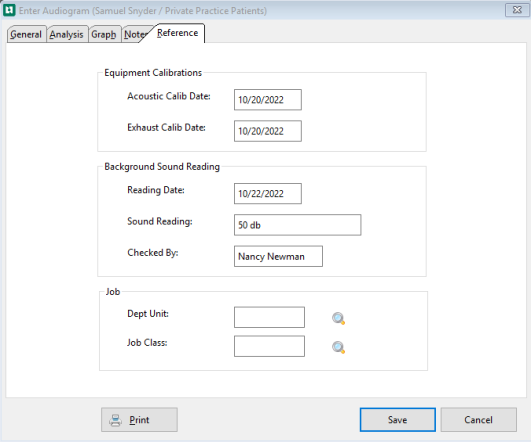
Task: Click the Save button
Action: coord(398,420)
